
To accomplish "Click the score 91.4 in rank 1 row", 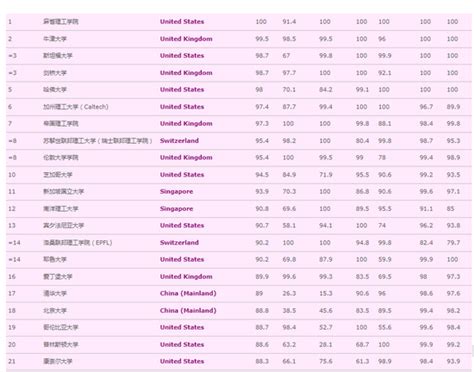I will click(289, 22).
